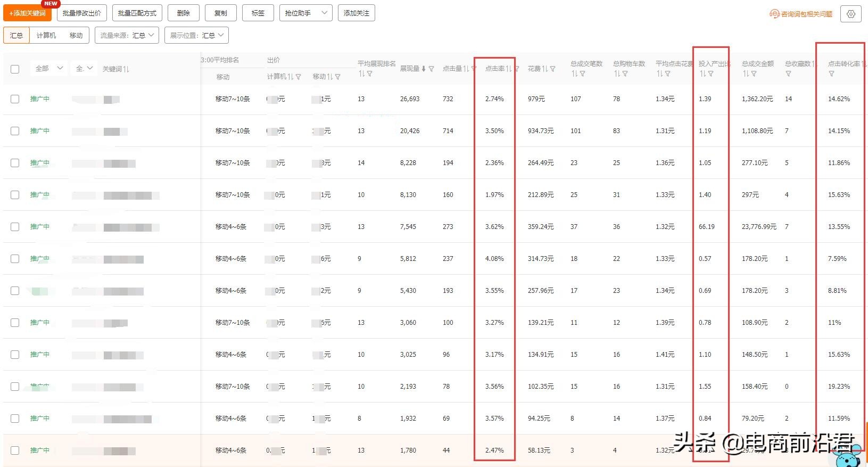Open the 展示位置: 汇总 dropdown
The image size is (868, 467).
tap(196, 35)
